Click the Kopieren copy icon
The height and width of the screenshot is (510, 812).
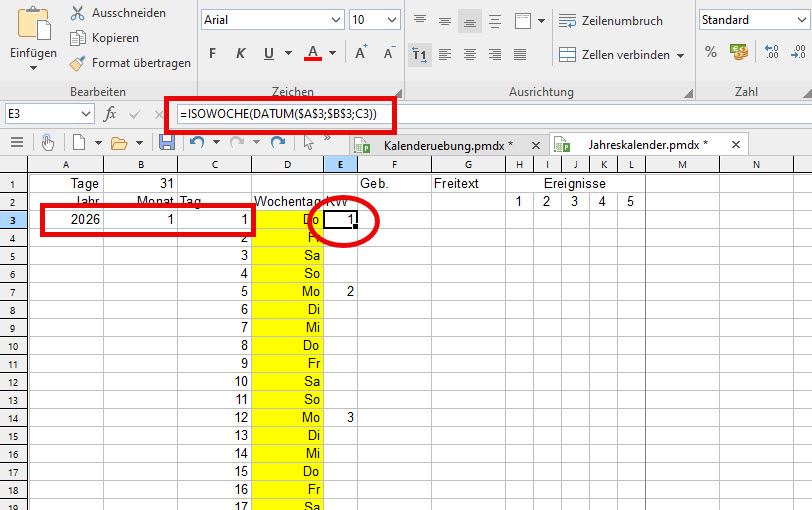tap(78, 38)
